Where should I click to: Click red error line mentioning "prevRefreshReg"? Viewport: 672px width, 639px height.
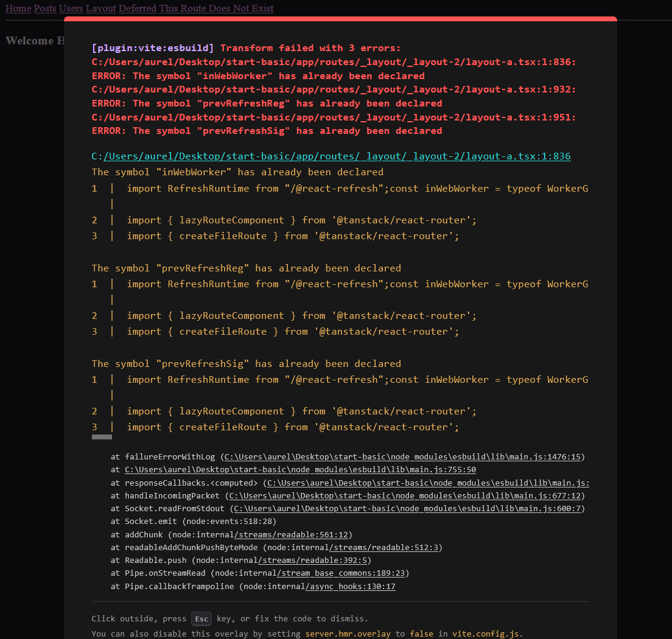tap(267, 103)
